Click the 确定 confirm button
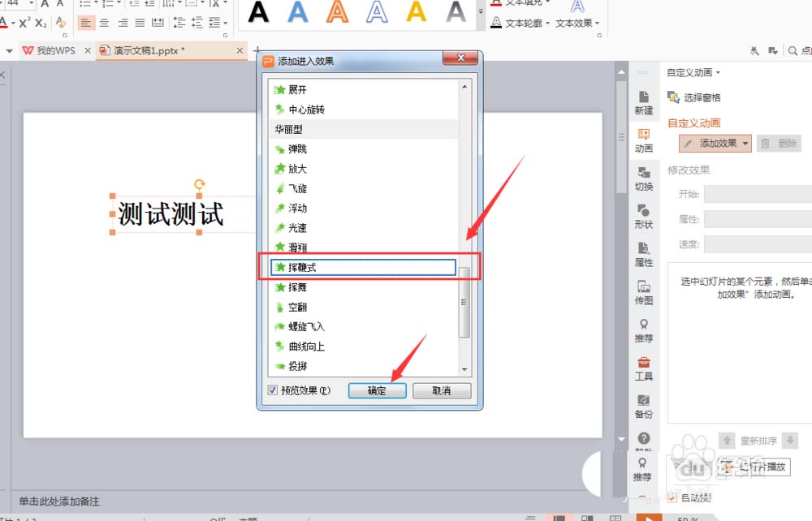This screenshot has width=812, height=521. point(377,390)
